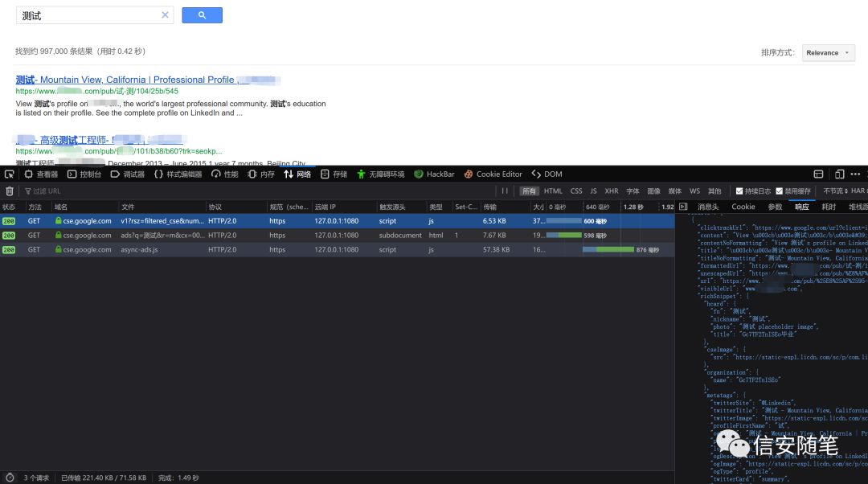Sort by 触发源头 column header
This screenshot has height=484, width=868.
tap(401, 207)
